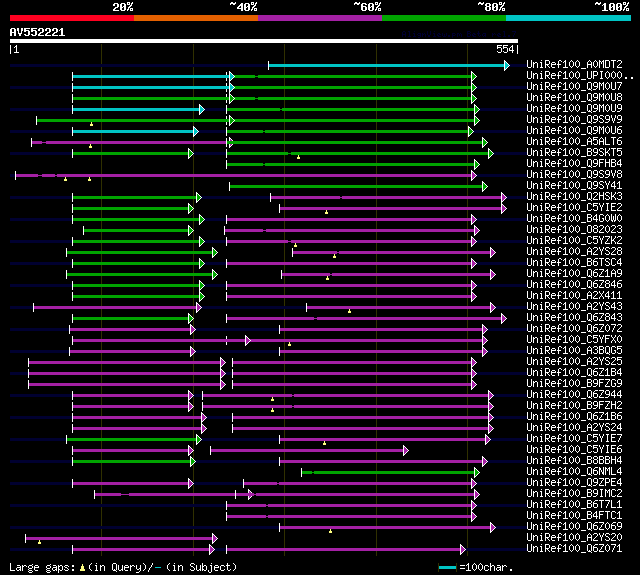This screenshot has height=575, width=640.
Task: Open hit UniRef100_Q9M0U9
Action: click(x=574, y=109)
